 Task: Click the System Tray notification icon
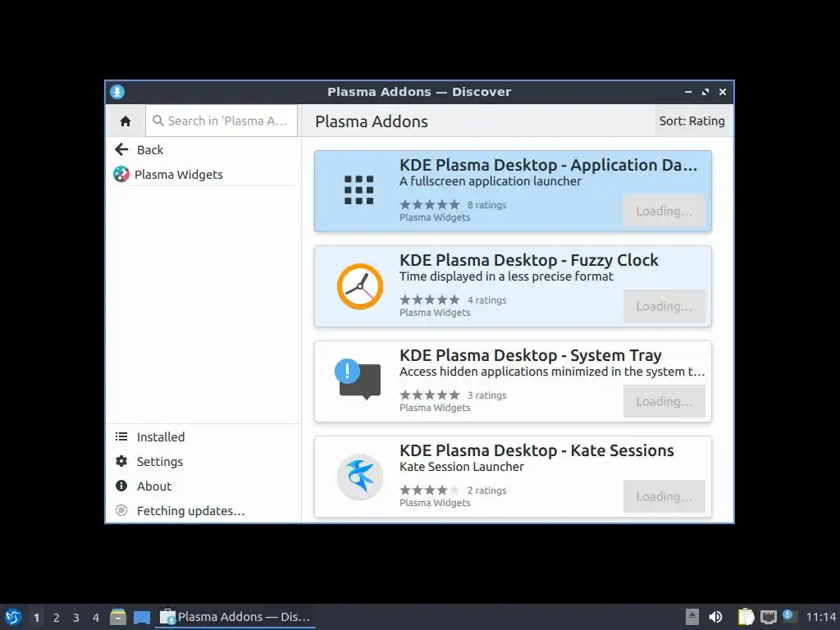(358, 379)
